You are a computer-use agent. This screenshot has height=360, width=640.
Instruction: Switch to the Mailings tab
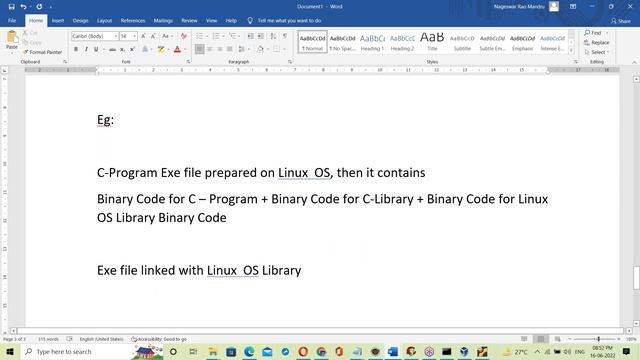tap(163, 20)
